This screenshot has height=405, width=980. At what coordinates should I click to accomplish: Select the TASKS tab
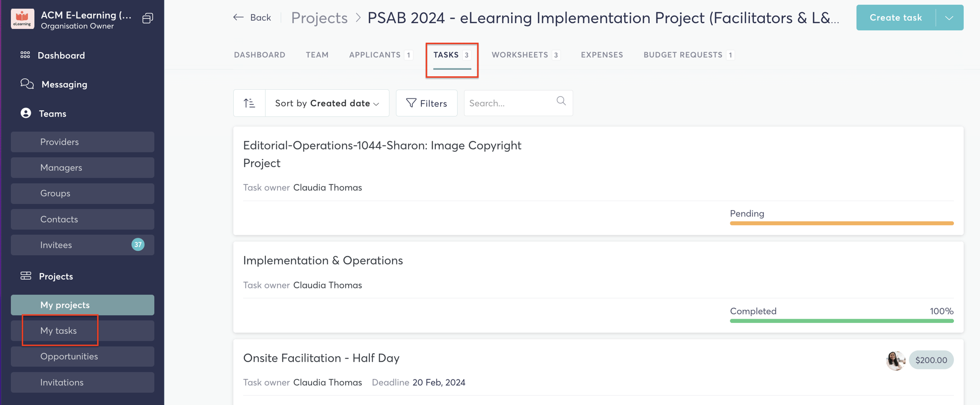point(452,55)
